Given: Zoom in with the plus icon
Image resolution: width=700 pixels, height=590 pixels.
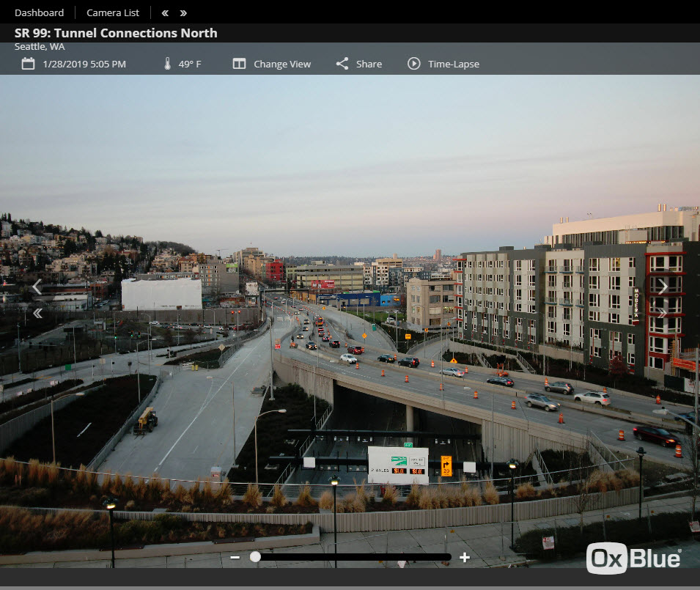Looking at the screenshot, I should [x=465, y=557].
